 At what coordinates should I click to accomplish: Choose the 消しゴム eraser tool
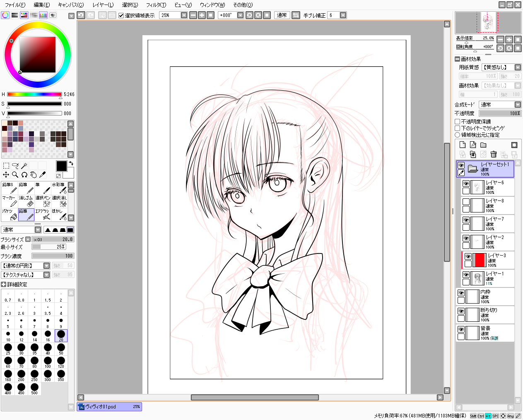point(26,201)
